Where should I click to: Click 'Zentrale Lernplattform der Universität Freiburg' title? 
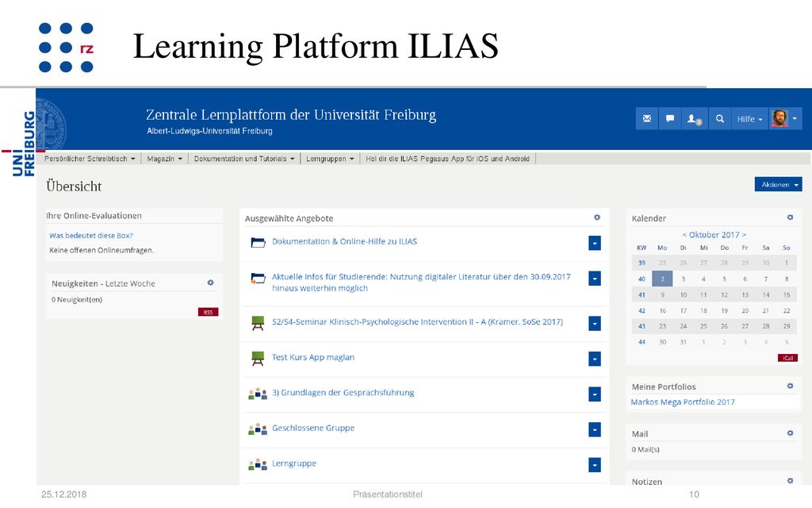coord(291,114)
